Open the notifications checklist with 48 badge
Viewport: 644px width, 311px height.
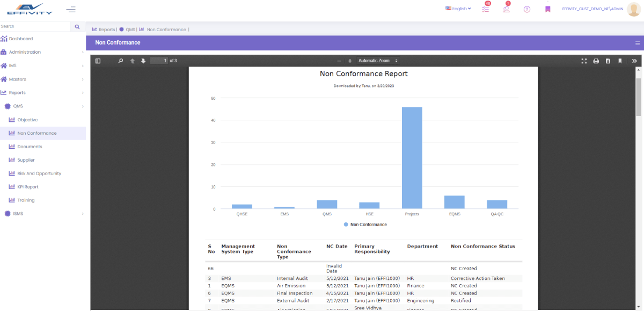pyautogui.click(x=485, y=9)
